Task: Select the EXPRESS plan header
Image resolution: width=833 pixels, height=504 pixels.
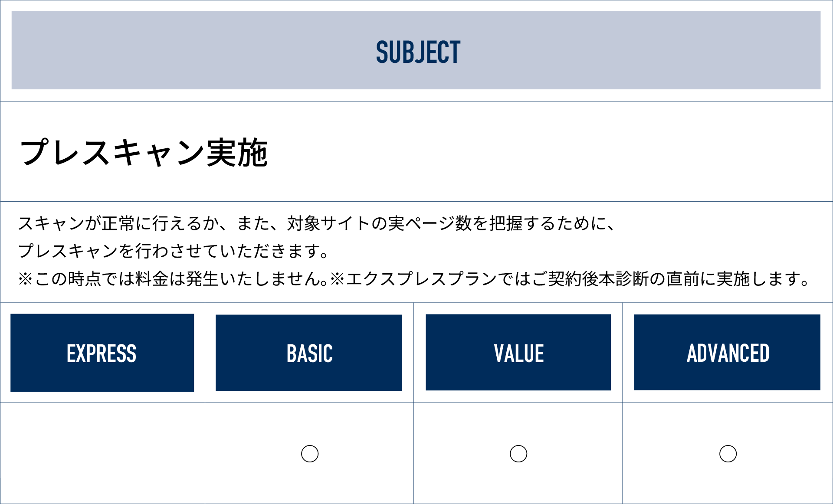Action: point(102,353)
